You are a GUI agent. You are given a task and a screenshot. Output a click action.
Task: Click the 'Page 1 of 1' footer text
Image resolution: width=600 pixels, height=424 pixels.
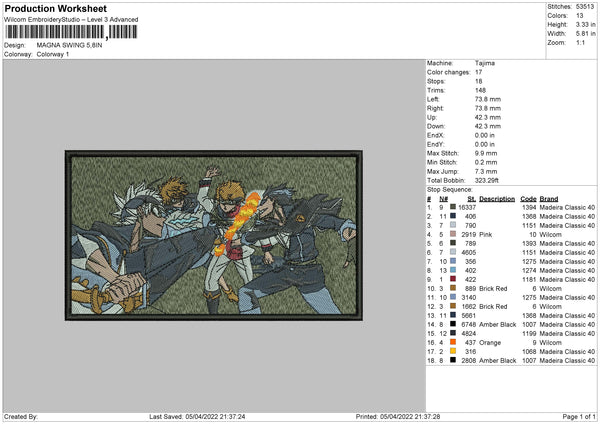[579, 417]
